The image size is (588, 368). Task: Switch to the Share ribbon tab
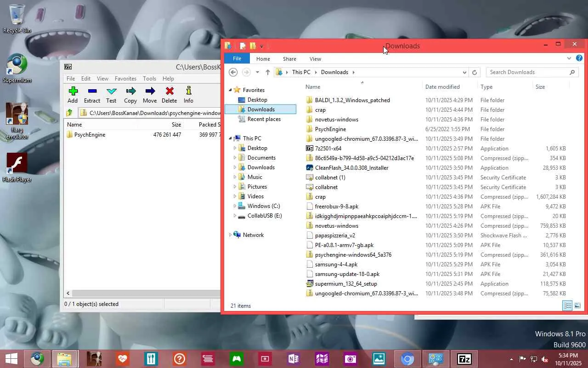(289, 59)
